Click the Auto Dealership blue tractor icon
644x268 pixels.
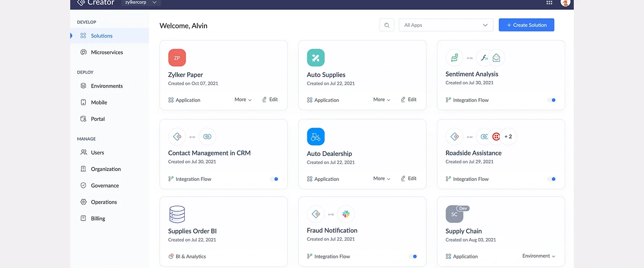click(316, 137)
